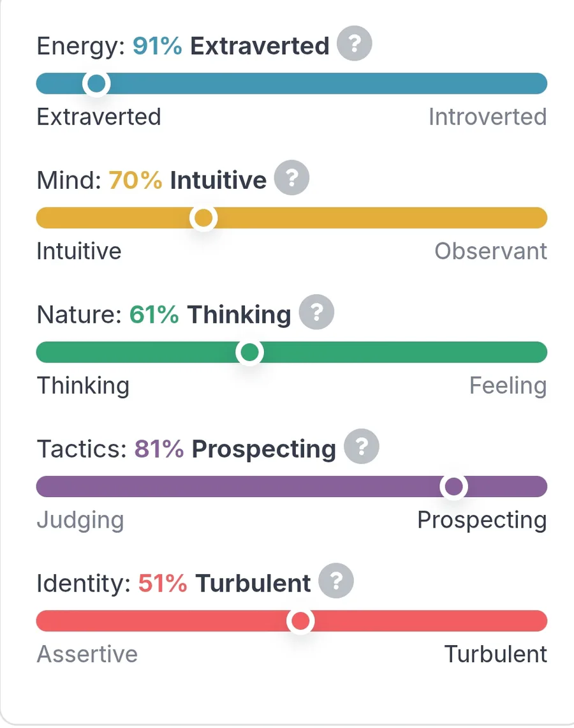Viewport: 574px width, 728px height.
Task: Click the green Nature slider handle
Action: [249, 352]
